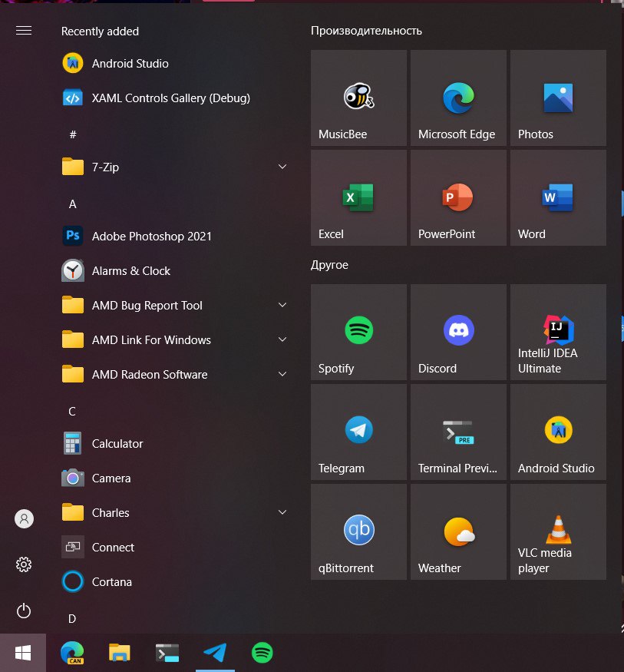Open the qBittorrent tile

click(x=358, y=532)
